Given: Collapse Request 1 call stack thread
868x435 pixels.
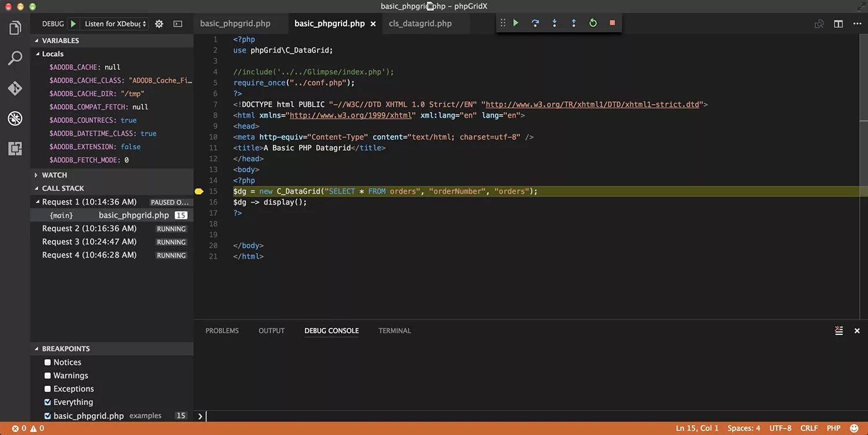Looking at the screenshot, I should 37,202.
